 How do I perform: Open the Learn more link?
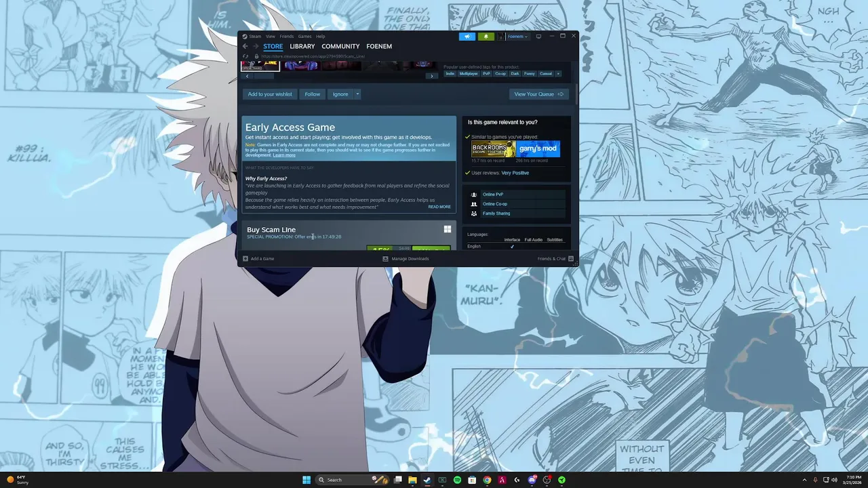click(x=284, y=155)
